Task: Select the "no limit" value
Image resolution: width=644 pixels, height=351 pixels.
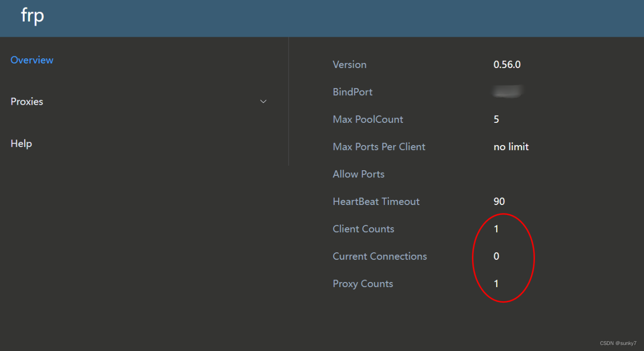Action: [511, 147]
